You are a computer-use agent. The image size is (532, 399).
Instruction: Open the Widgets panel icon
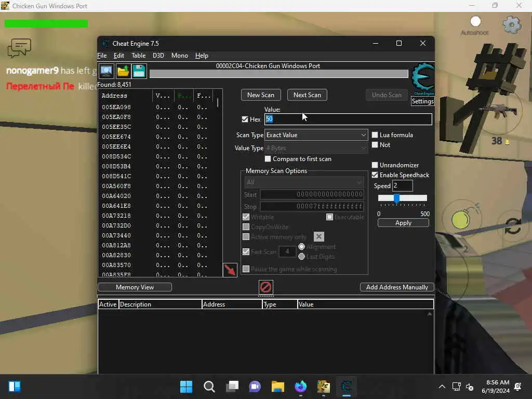tap(14, 387)
